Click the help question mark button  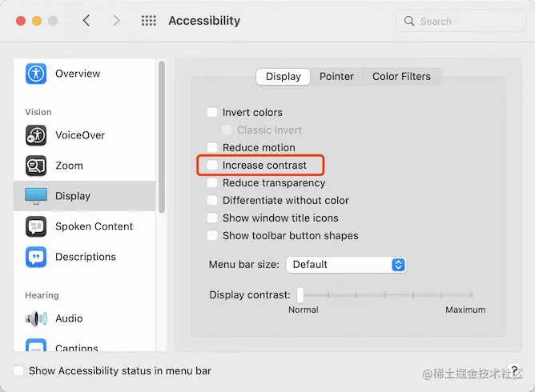(515, 370)
